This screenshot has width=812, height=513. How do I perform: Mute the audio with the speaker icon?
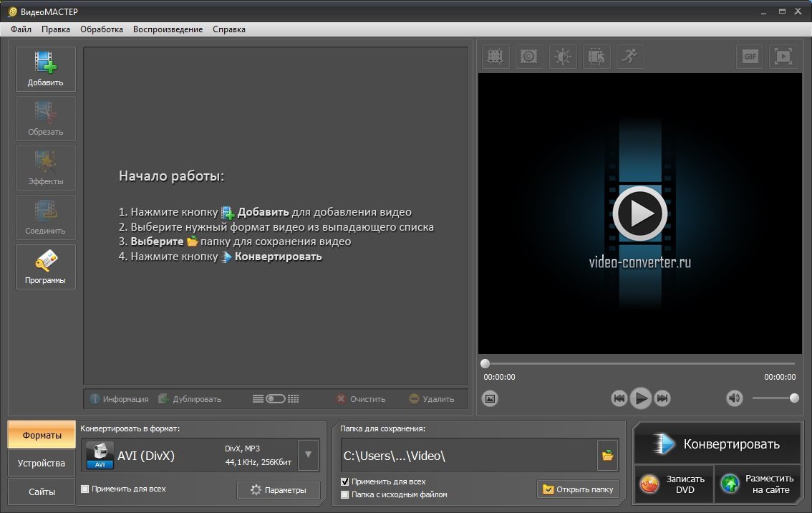pos(734,398)
